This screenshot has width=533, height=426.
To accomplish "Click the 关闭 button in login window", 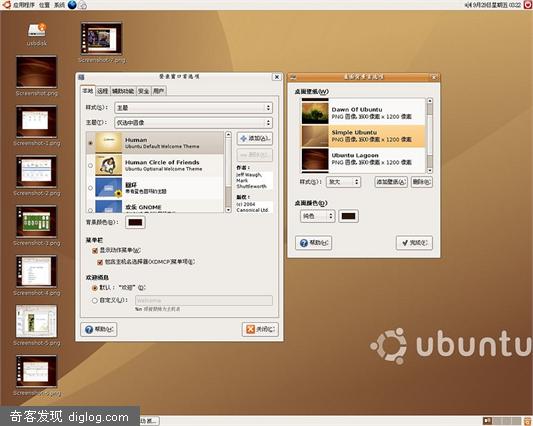I will click(x=260, y=329).
